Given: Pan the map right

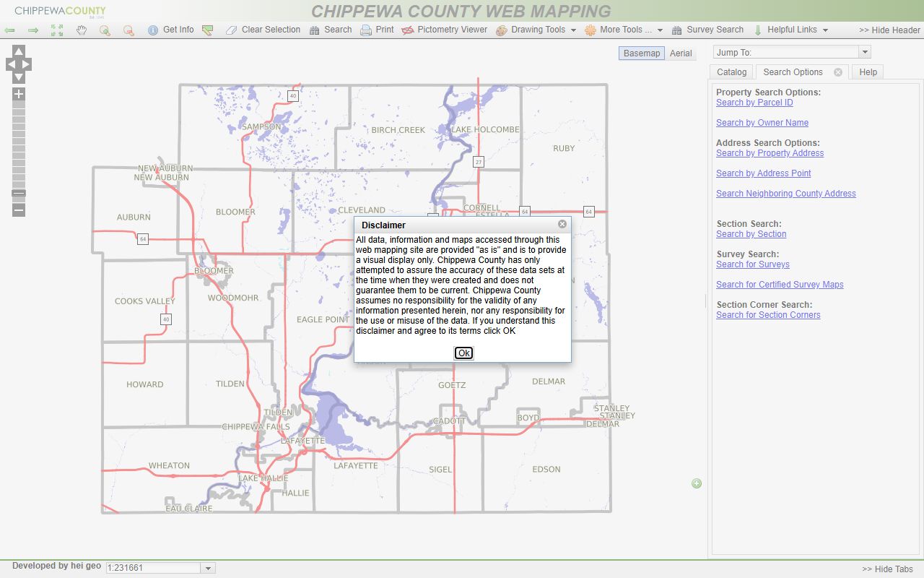Looking at the screenshot, I should click(27, 64).
